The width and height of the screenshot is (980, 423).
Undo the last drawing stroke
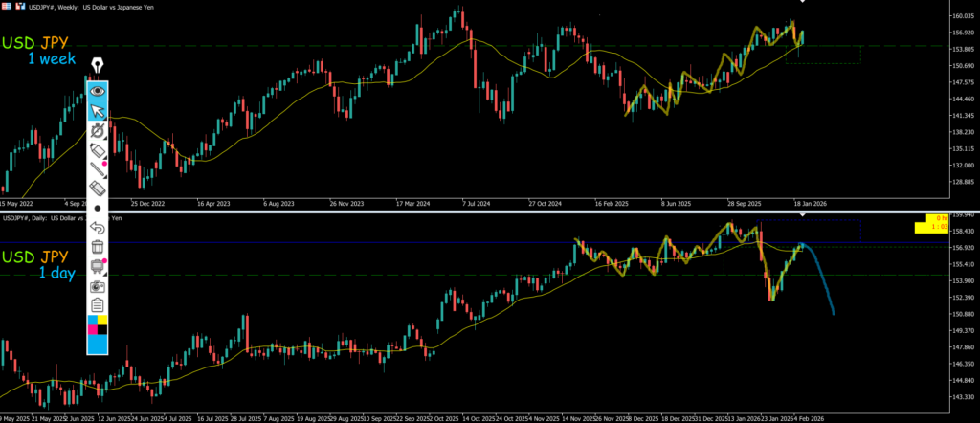[97, 228]
